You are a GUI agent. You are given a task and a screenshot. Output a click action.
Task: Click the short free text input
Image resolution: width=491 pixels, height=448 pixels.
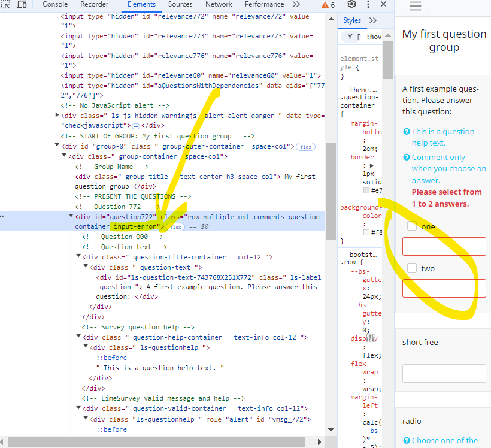[x=444, y=373]
